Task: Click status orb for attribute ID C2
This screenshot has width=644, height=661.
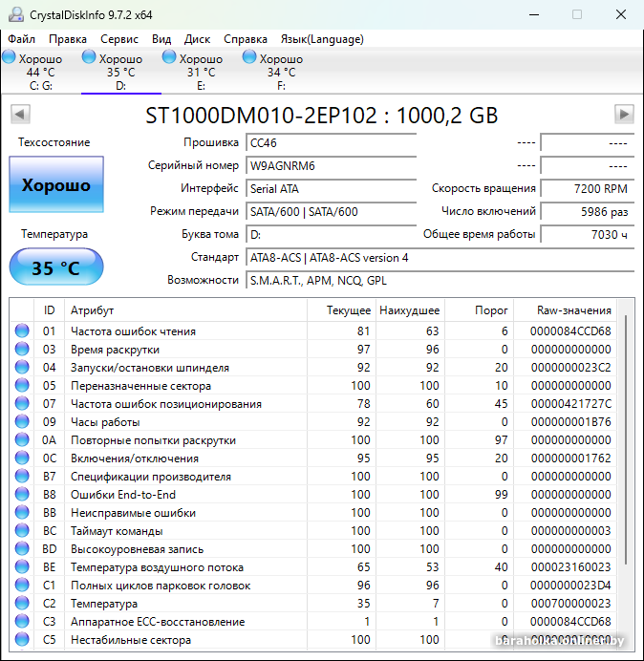Action: pyautogui.click(x=22, y=604)
